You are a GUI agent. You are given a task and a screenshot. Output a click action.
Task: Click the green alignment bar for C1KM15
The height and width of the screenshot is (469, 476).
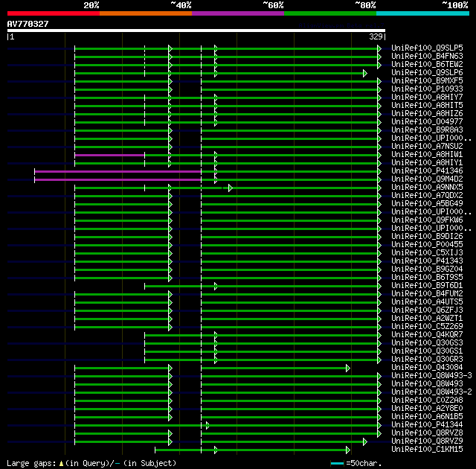(252, 450)
